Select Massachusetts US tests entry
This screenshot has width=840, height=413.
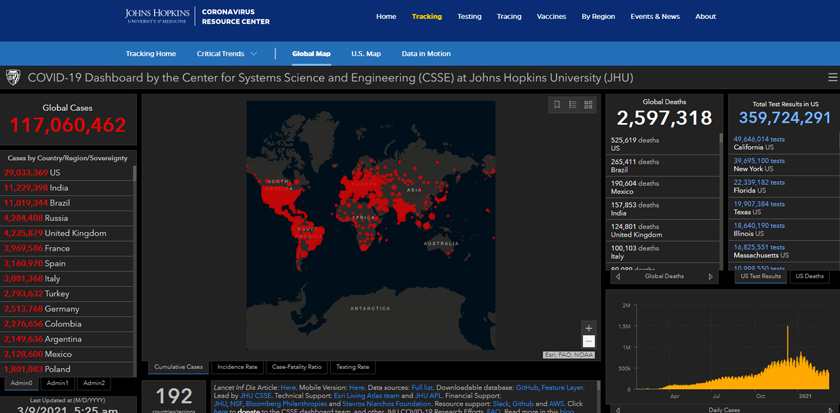pos(782,251)
